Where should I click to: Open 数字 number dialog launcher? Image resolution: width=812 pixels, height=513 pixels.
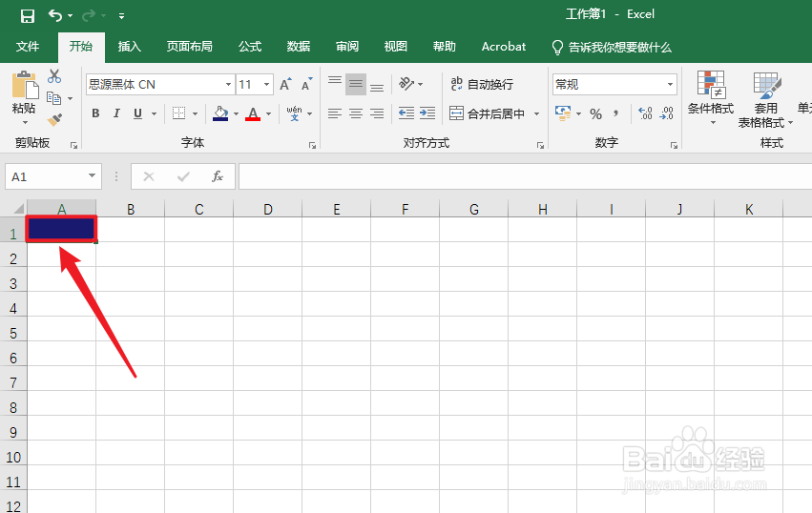pos(674,146)
